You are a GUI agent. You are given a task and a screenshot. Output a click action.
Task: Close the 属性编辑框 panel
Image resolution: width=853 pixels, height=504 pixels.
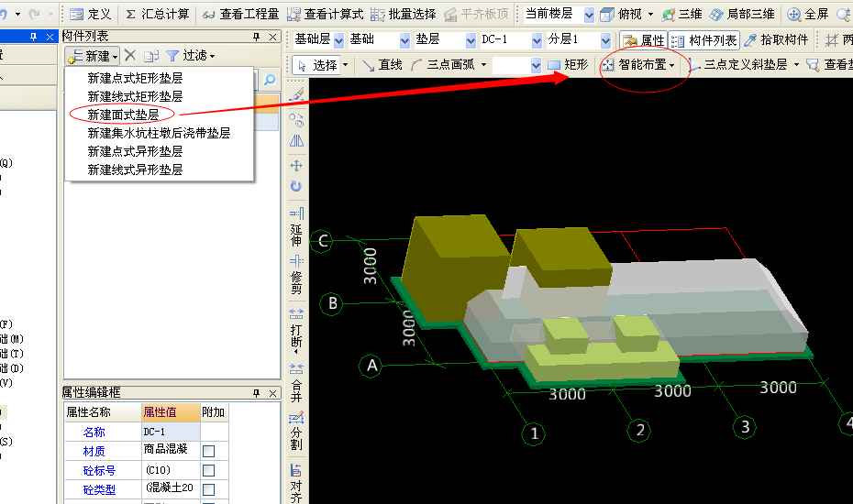(273, 392)
